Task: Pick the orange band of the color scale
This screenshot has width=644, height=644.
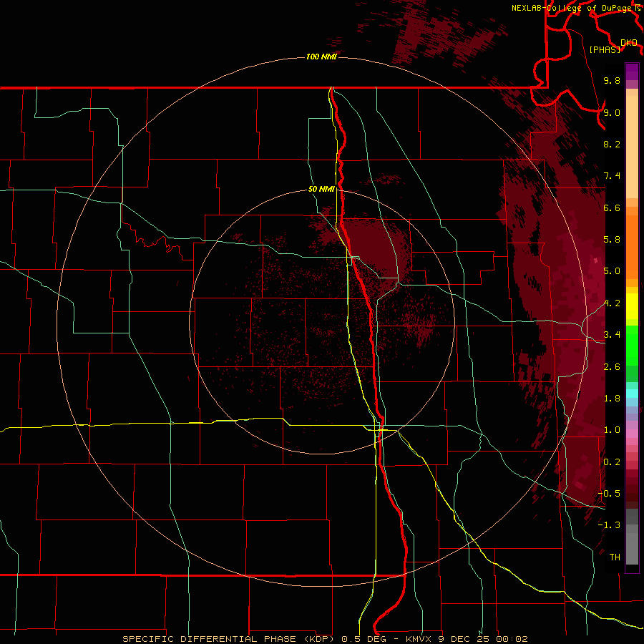Action: coord(632,248)
